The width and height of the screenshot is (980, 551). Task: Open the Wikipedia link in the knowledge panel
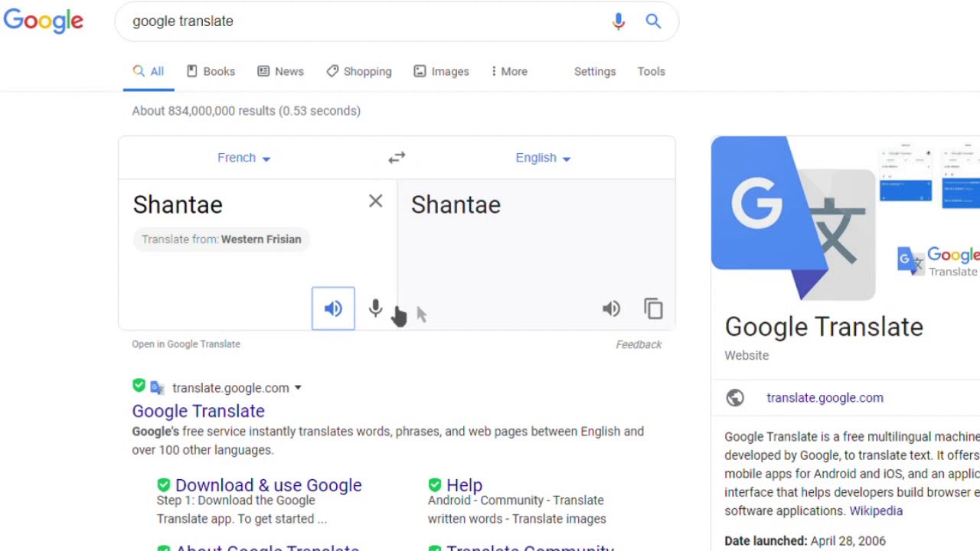876,510
